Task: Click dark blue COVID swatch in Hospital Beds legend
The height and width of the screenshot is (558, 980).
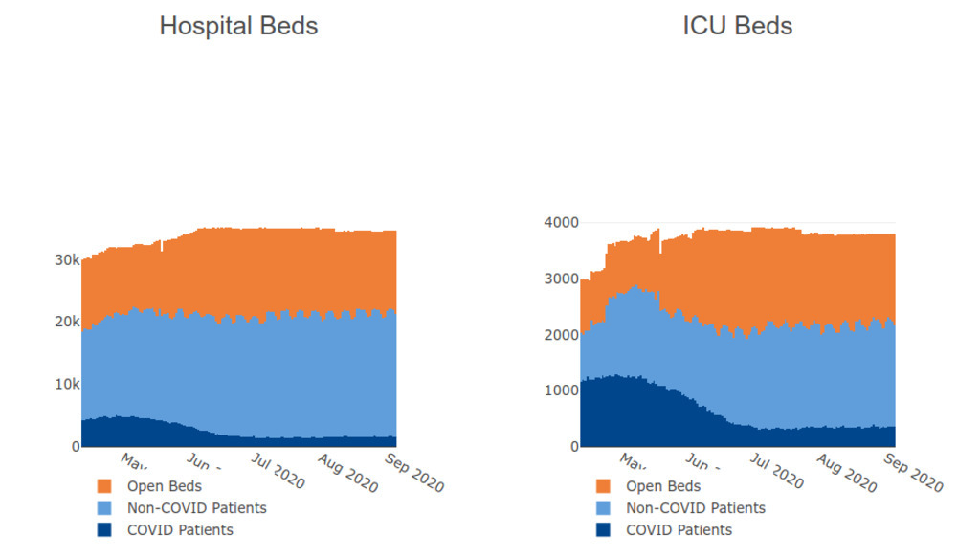Action: [104, 530]
